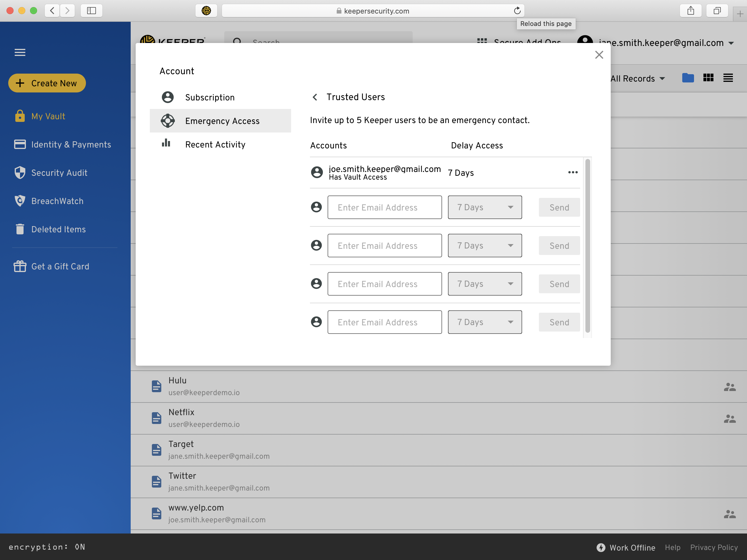
Task: Open the Netflix record
Action: [439, 418]
